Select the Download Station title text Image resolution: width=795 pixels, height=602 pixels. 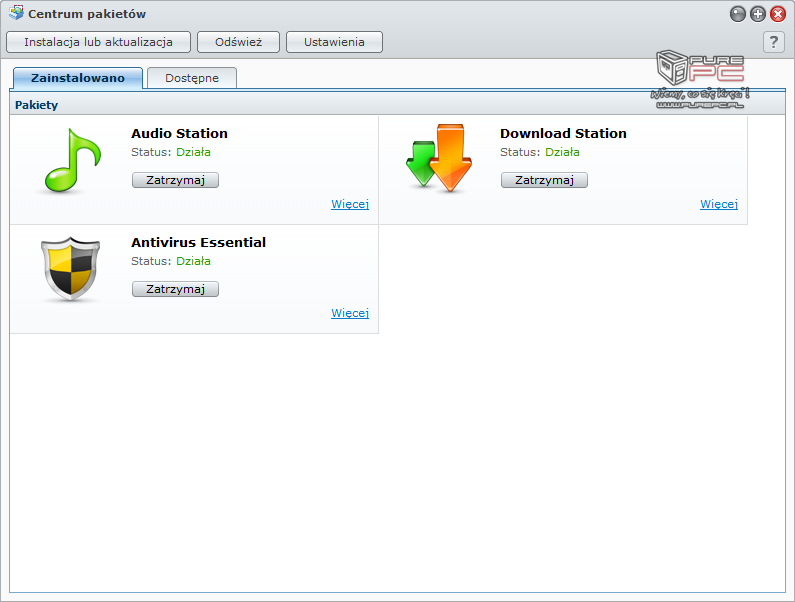pyautogui.click(x=563, y=133)
